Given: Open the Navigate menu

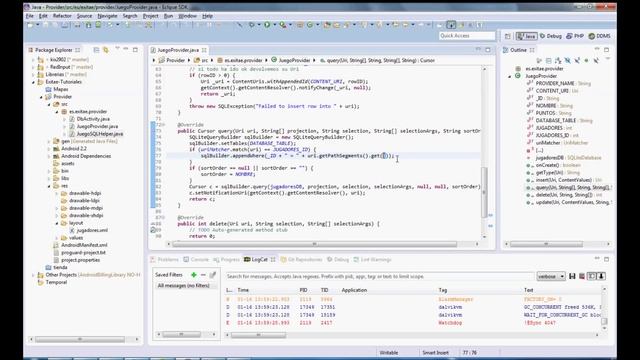Looking at the screenshot, I should click(x=107, y=16).
